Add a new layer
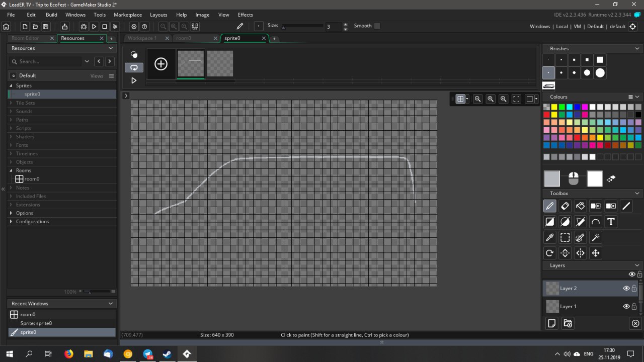This screenshot has height=362, width=644. (x=552, y=323)
